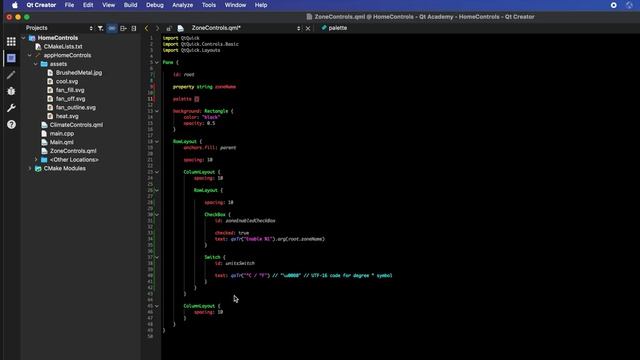The height and width of the screenshot is (360, 640).
Task: Select fan_fill.svg in assets
Action: point(70,90)
